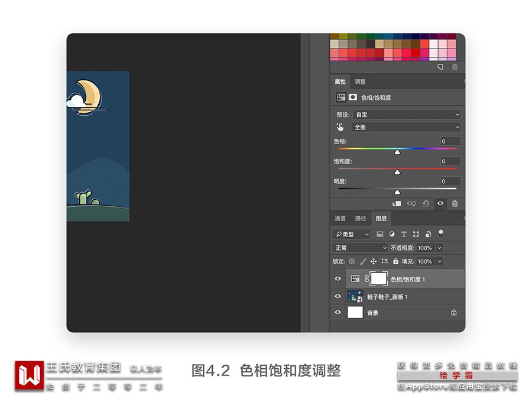532x399 pixels.
Task: Open the 全图 channel range dropdown
Action: pos(407,127)
